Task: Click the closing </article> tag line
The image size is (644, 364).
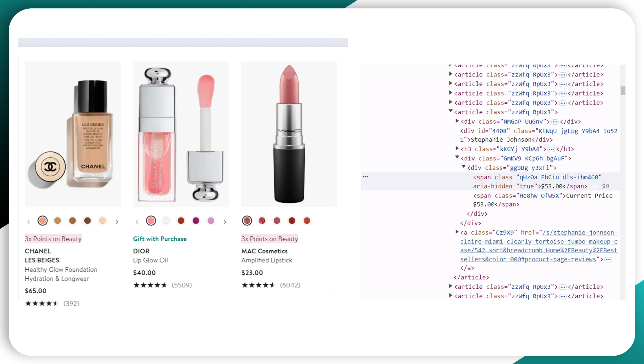Action: click(471, 277)
